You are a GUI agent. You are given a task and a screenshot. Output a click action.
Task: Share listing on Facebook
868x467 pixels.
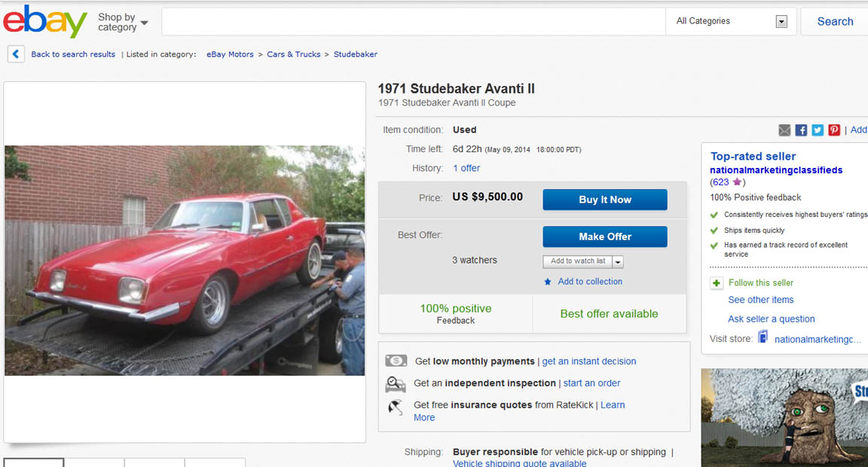click(801, 130)
